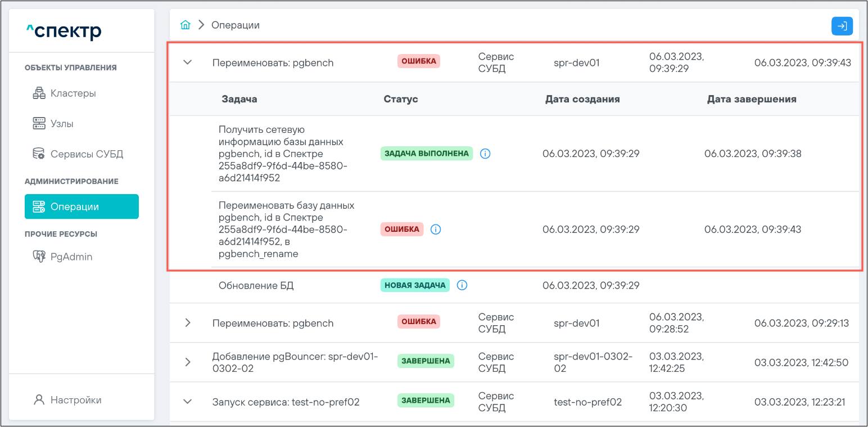
Task: Open info icon for failed rename task
Action: click(x=436, y=230)
